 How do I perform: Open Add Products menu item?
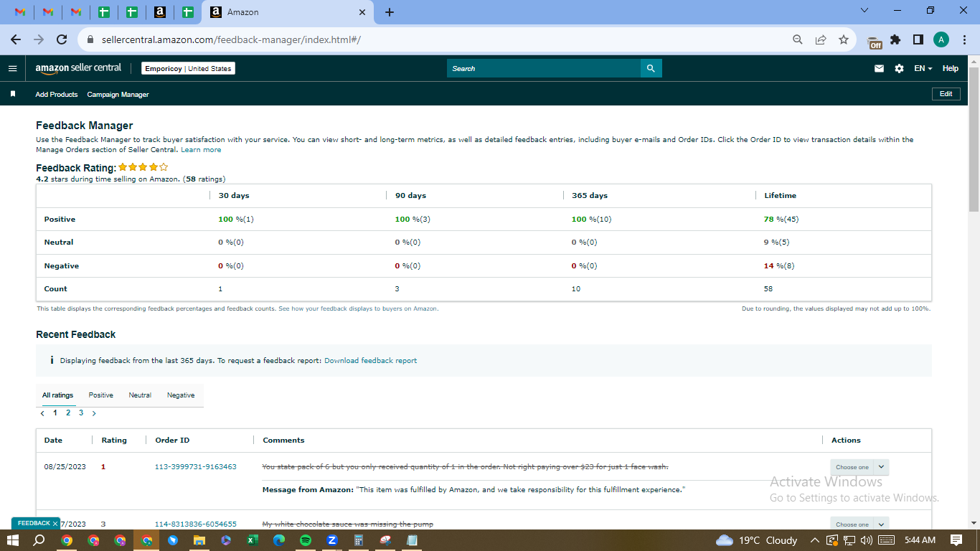[x=57, y=94]
